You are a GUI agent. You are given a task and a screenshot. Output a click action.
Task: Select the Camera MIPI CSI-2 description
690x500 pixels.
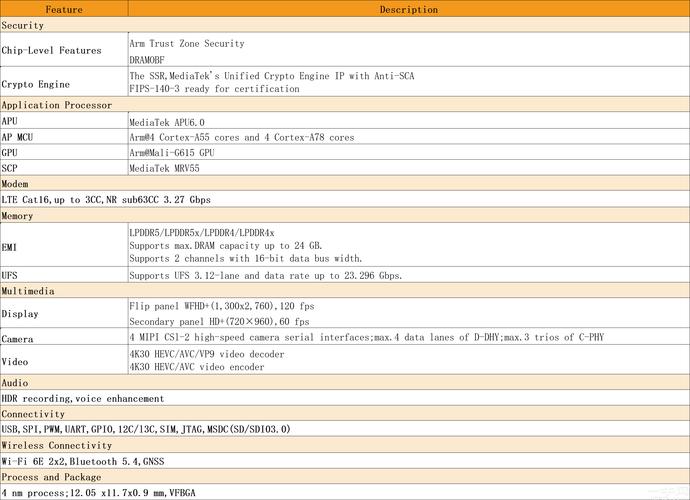(366, 338)
